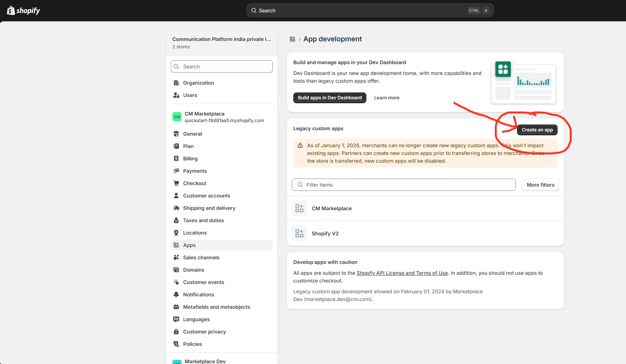
Task: Open More filters options
Action: pyautogui.click(x=541, y=185)
